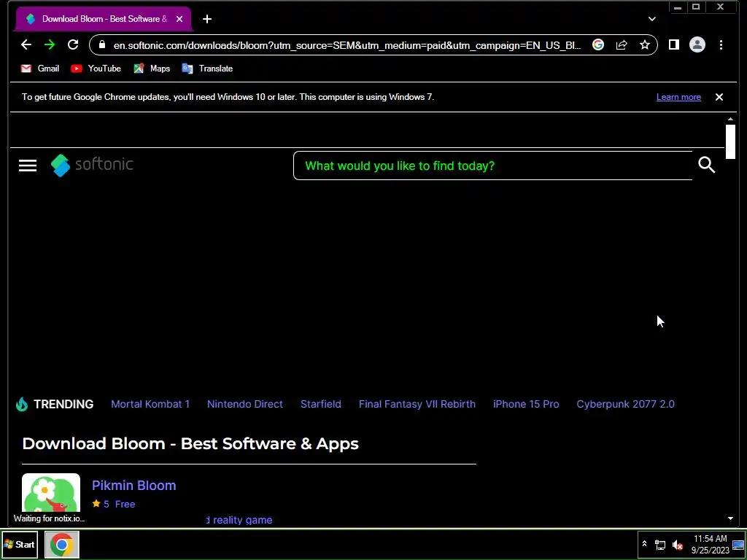The width and height of the screenshot is (747, 560).
Task: Show hidden system tray icons
Action: (644, 544)
